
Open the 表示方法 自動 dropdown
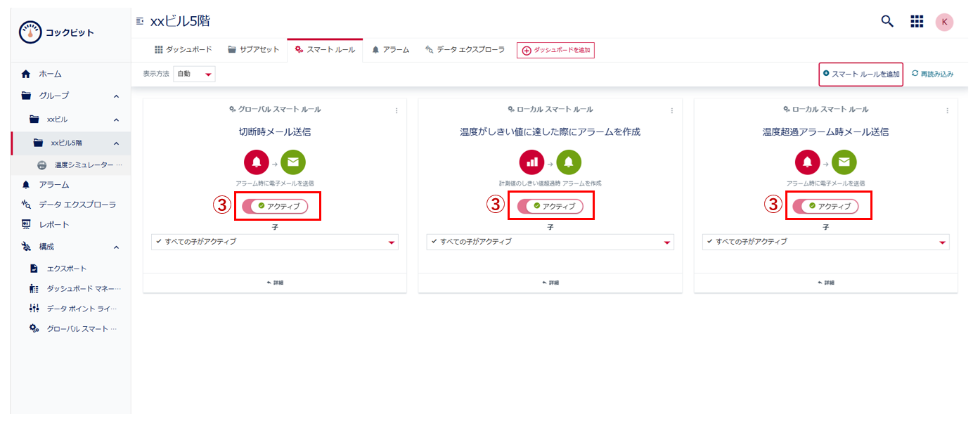pos(194,74)
